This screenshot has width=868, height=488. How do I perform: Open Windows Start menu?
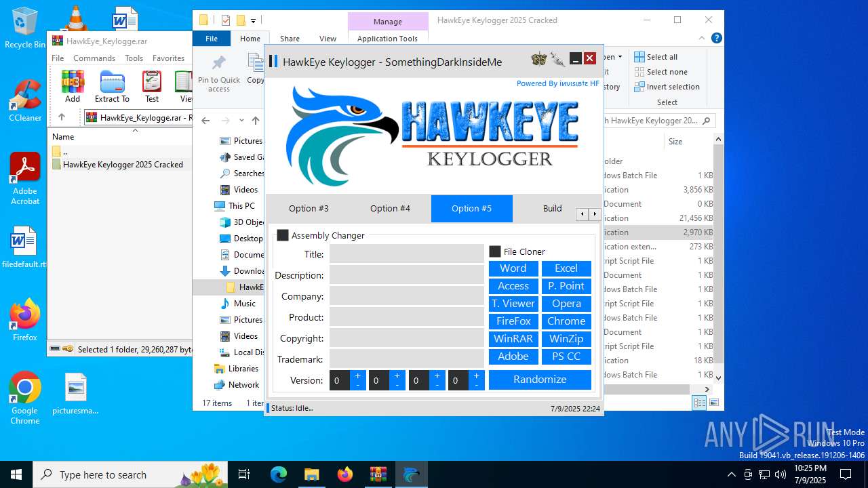click(16, 474)
